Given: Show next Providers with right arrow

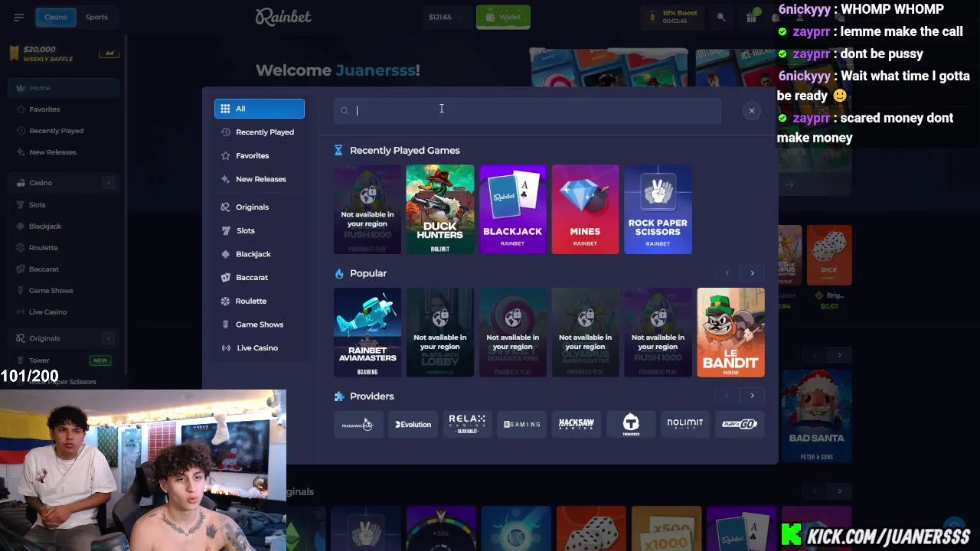Looking at the screenshot, I should click(752, 396).
